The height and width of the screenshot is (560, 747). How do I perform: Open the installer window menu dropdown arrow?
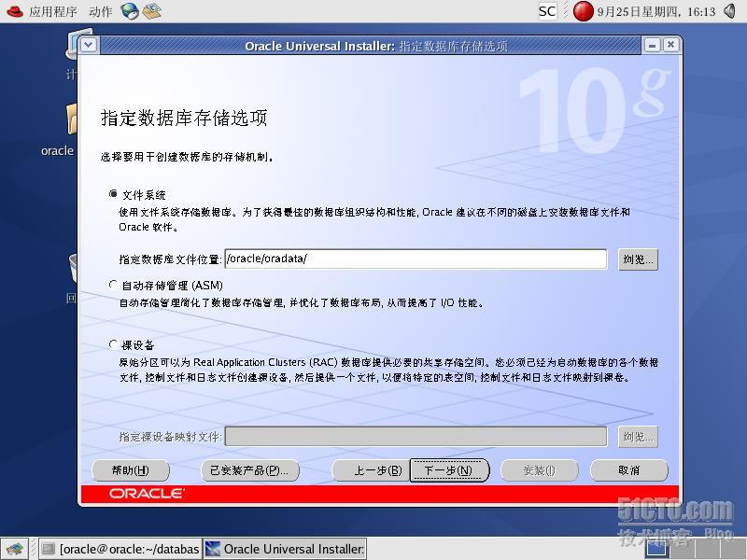pyautogui.click(x=89, y=45)
